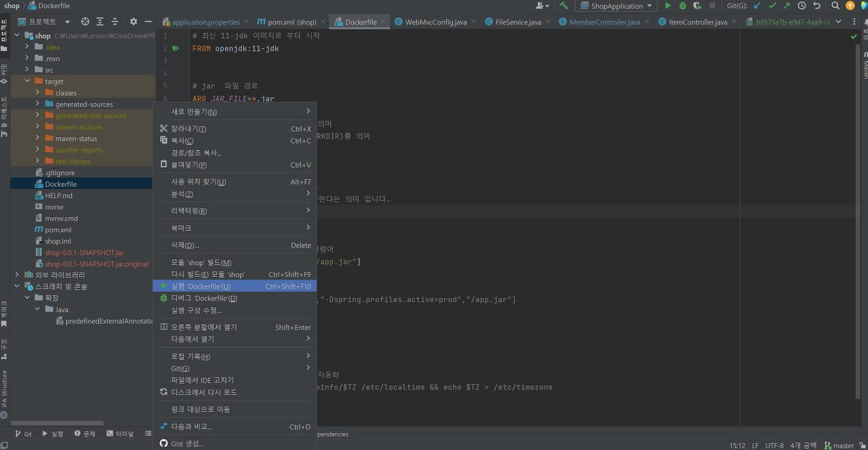Collapse the target folder
Image resolution: width=868 pixels, height=450 pixels.
click(x=28, y=81)
